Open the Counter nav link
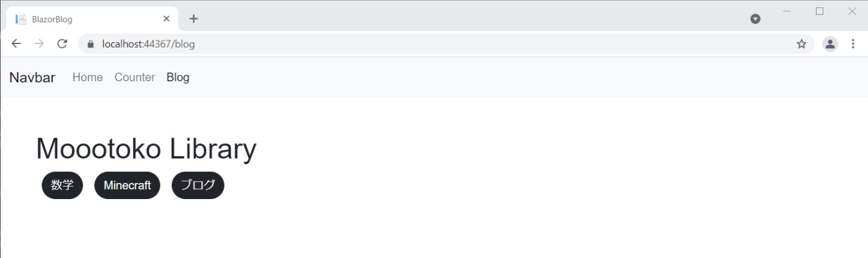868x258 pixels. point(135,78)
